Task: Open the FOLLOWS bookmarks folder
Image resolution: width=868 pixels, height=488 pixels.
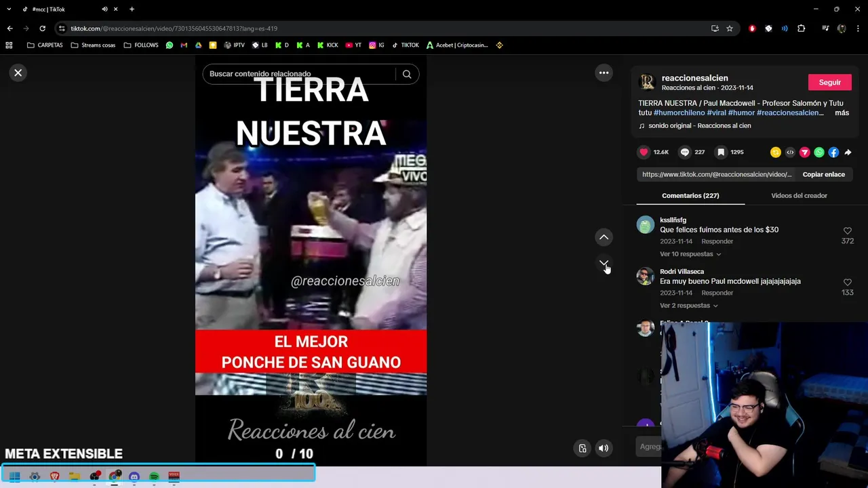Action: [141, 45]
